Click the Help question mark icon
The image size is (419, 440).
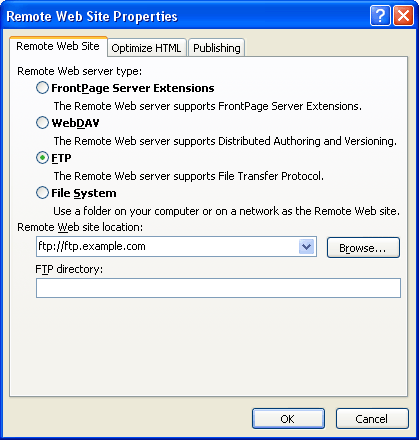click(380, 15)
